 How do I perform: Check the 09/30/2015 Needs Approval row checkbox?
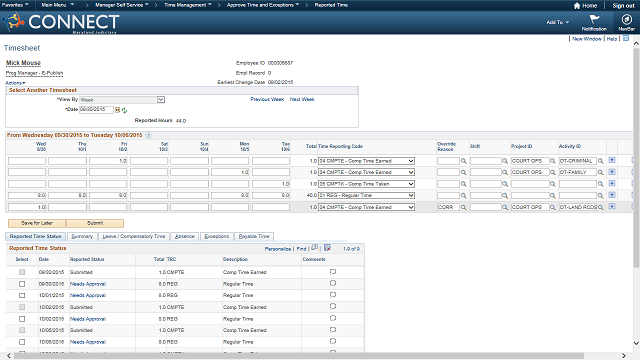tap(22, 284)
